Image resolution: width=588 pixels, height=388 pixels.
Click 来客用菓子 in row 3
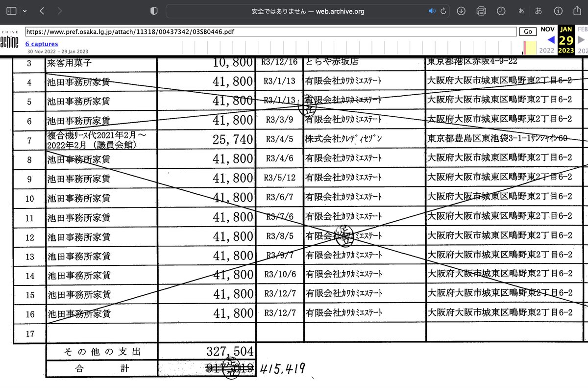coord(69,63)
